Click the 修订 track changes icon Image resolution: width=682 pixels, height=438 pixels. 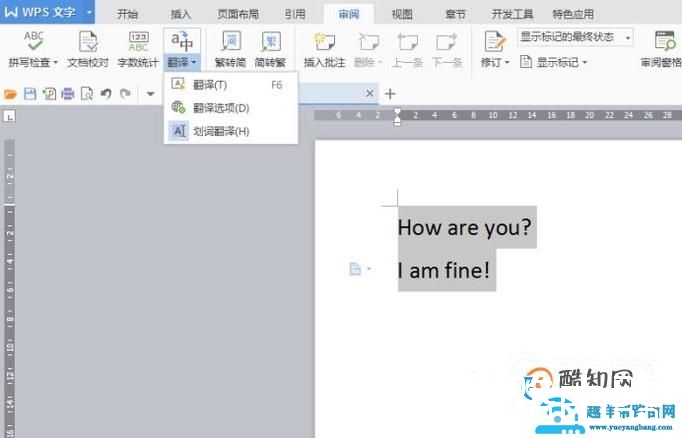pos(495,42)
